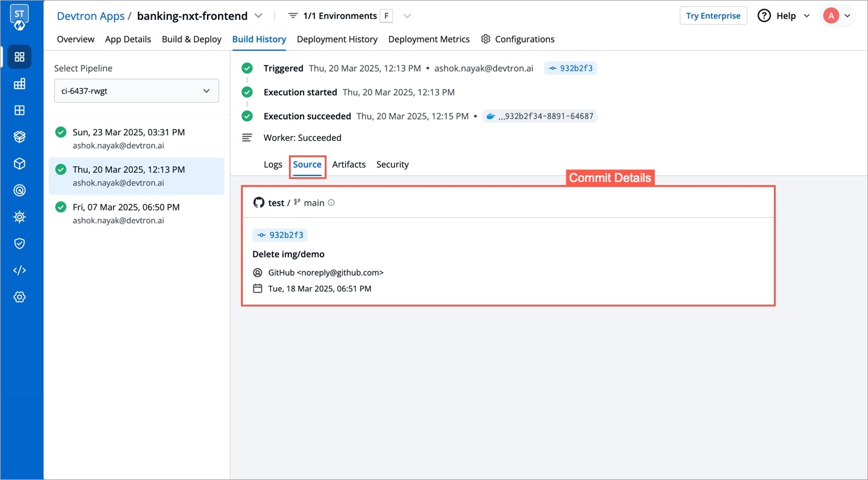Switch to the Overview tab
The width and height of the screenshot is (868, 480).
click(x=76, y=39)
